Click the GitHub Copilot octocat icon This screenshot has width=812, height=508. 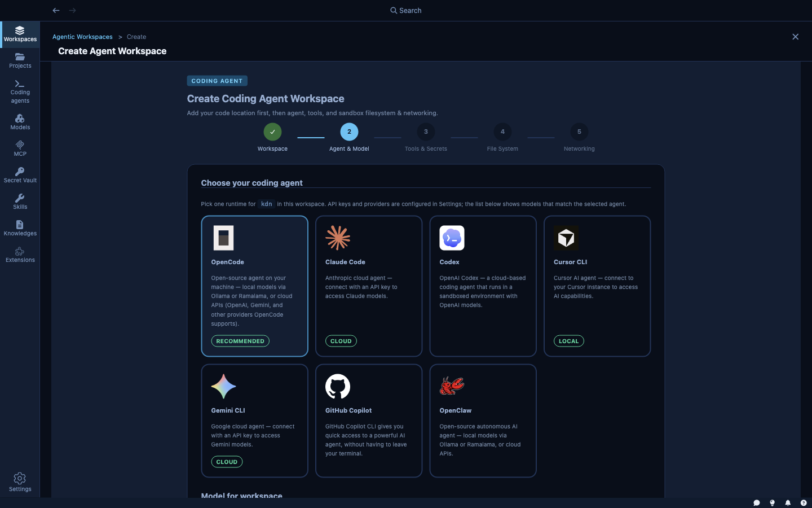338,387
